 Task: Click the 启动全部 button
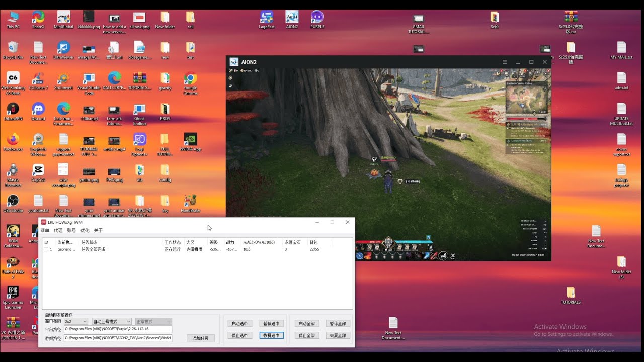[x=306, y=323]
